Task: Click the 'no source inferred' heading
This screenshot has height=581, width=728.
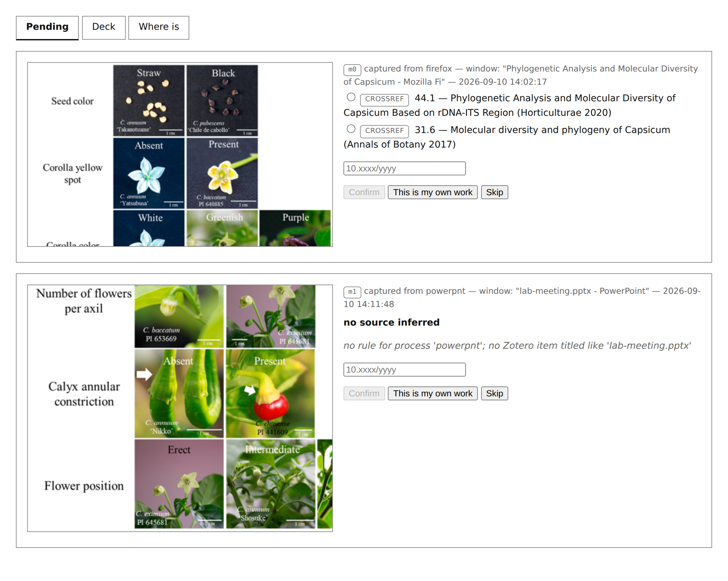Action: coord(391,322)
